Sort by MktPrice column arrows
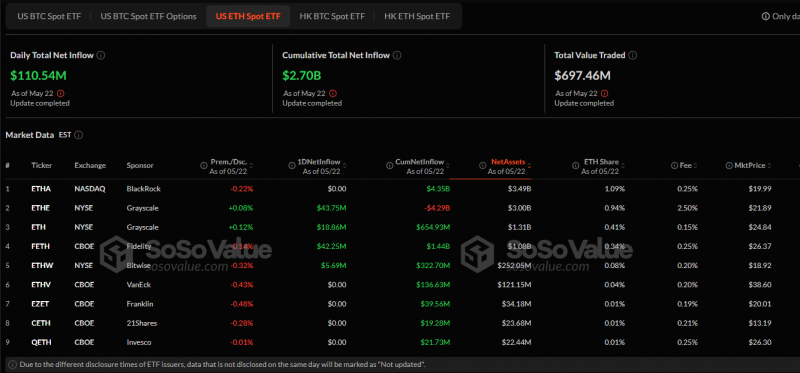 point(768,165)
